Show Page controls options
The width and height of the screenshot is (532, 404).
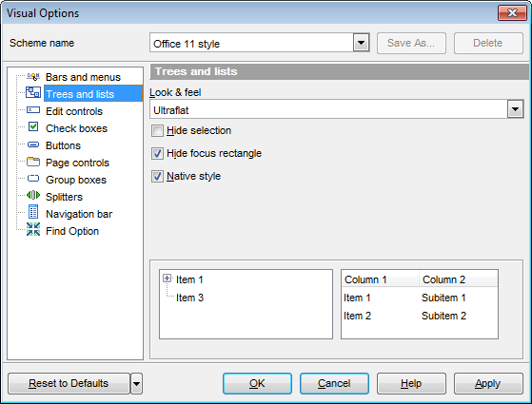click(77, 163)
